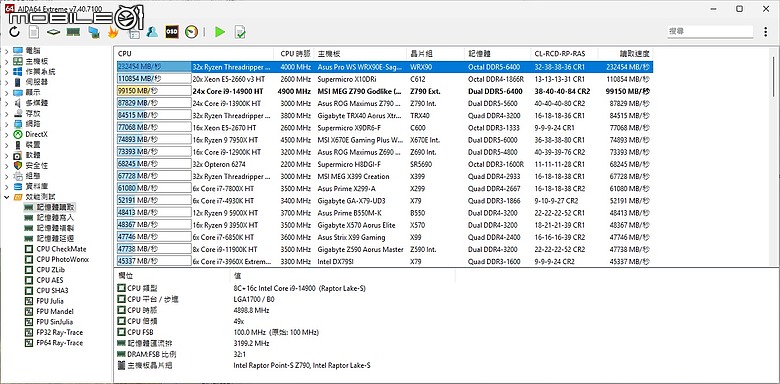Open the CPU ZLib benchmark
The width and height of the screenshot is (780, 384).
click(x=51, y=270)
